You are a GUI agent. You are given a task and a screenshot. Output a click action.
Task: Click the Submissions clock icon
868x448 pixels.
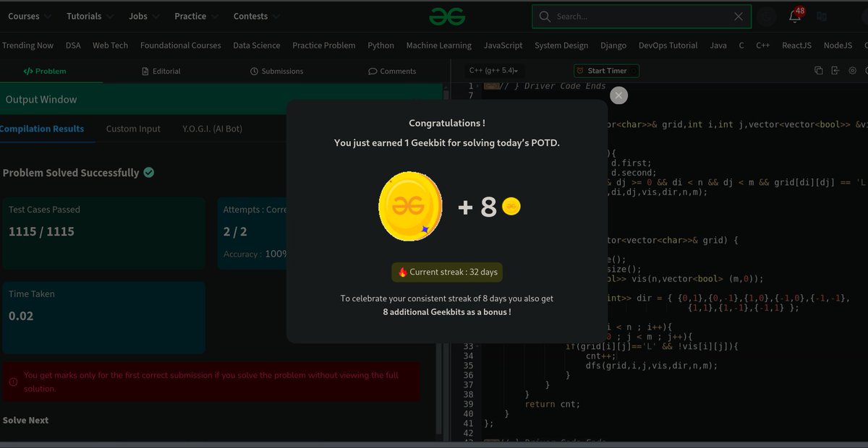tap(254, 72)
